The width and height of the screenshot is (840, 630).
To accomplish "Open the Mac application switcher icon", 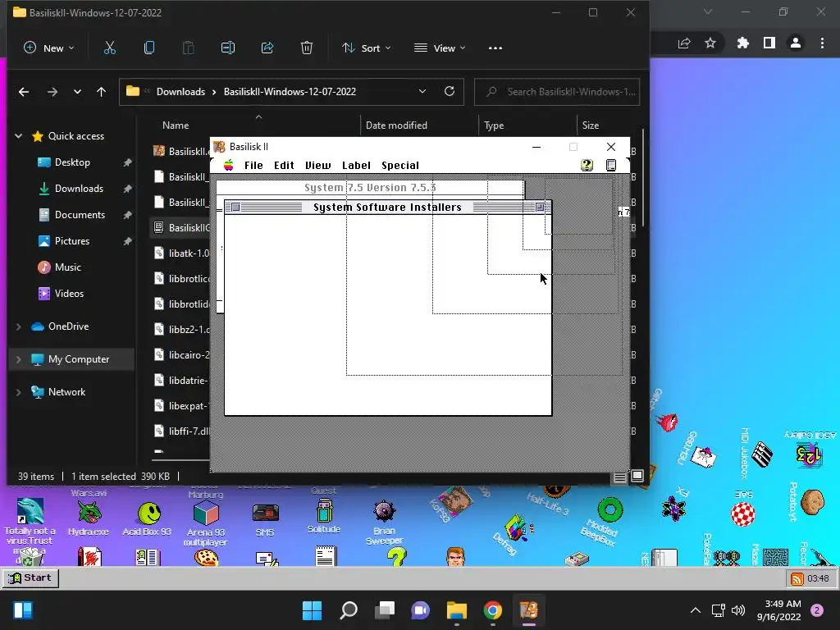I will pyautogui.click(x=610, y=165).
